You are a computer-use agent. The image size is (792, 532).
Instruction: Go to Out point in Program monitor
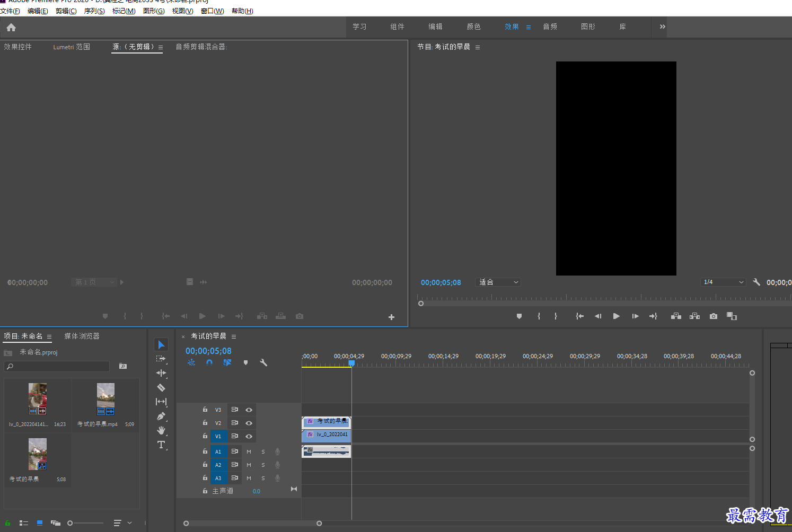pos(653,316)
